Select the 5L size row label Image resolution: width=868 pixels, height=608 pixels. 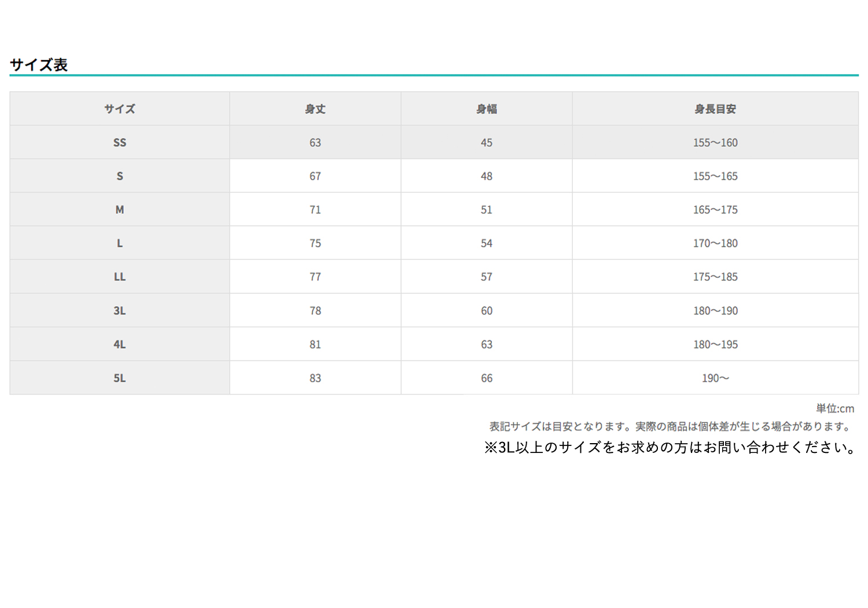tap(120, 378)
